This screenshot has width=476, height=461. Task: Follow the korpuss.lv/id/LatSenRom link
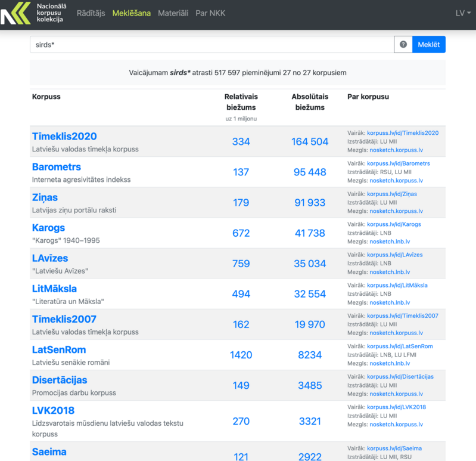[x=400, y=346]
